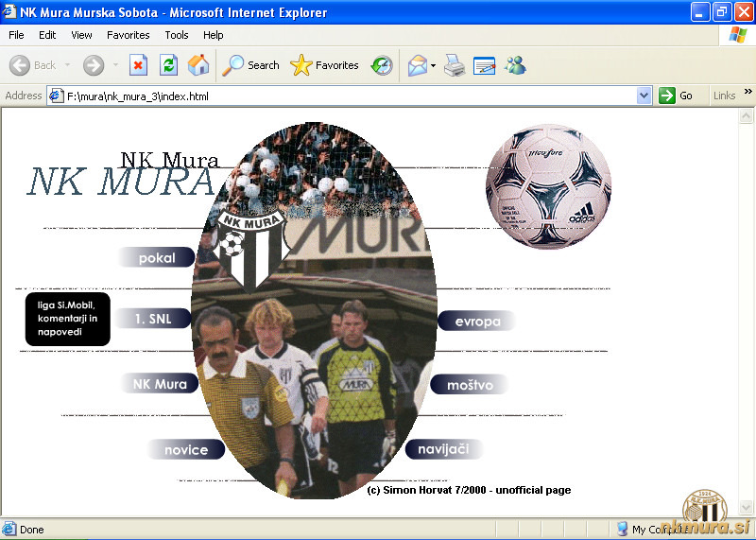
Task: Open the Tools menu
Action: (177, 35)
